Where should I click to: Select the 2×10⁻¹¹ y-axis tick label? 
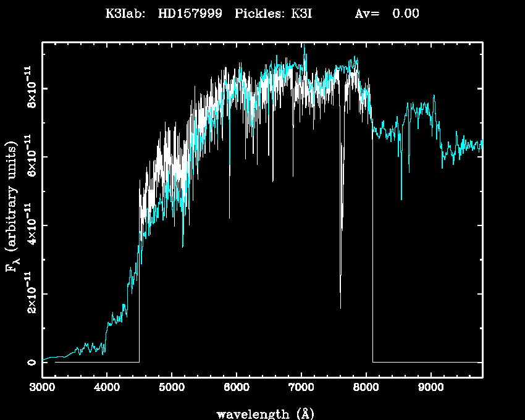[30, 293]
